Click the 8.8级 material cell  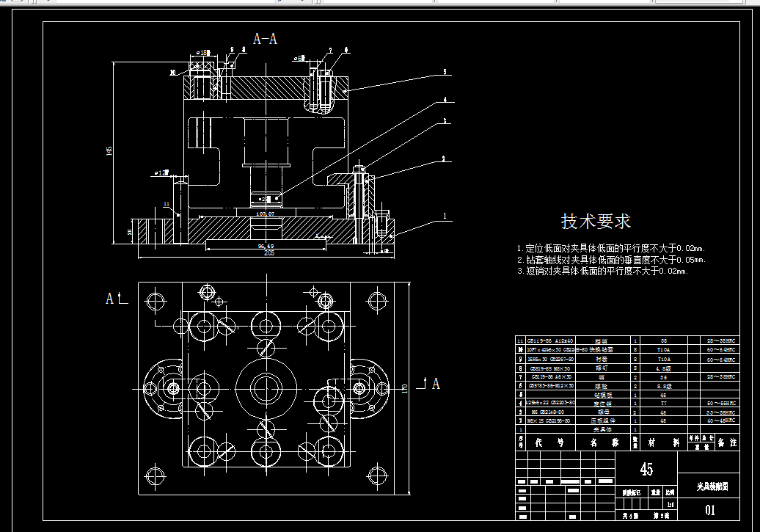click(x=664, y=387)
